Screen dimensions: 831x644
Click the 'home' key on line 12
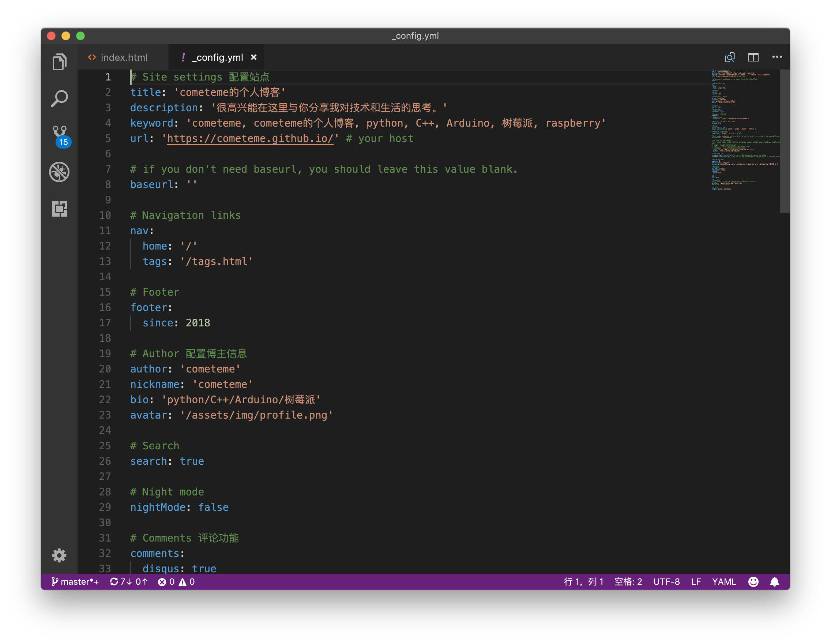tap(155, 246)
